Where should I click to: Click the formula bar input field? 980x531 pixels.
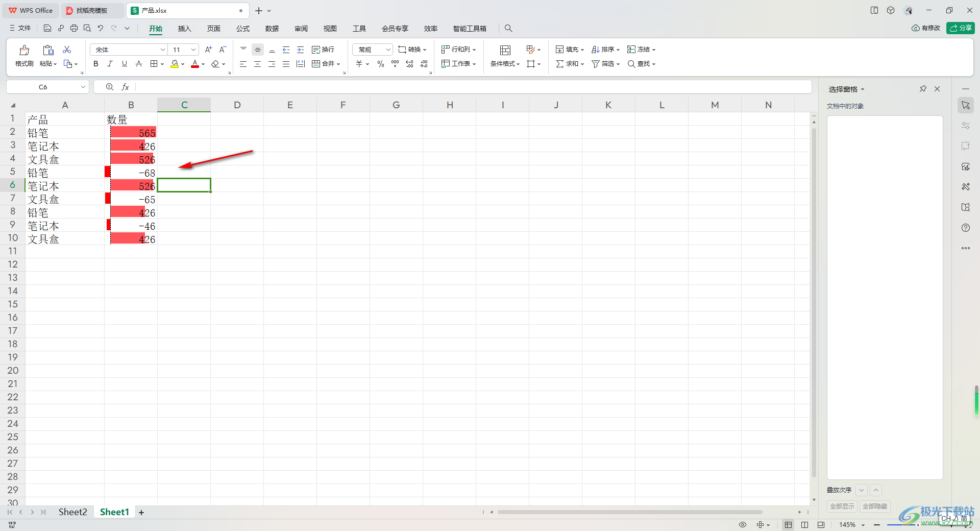(x=473, y=87)
